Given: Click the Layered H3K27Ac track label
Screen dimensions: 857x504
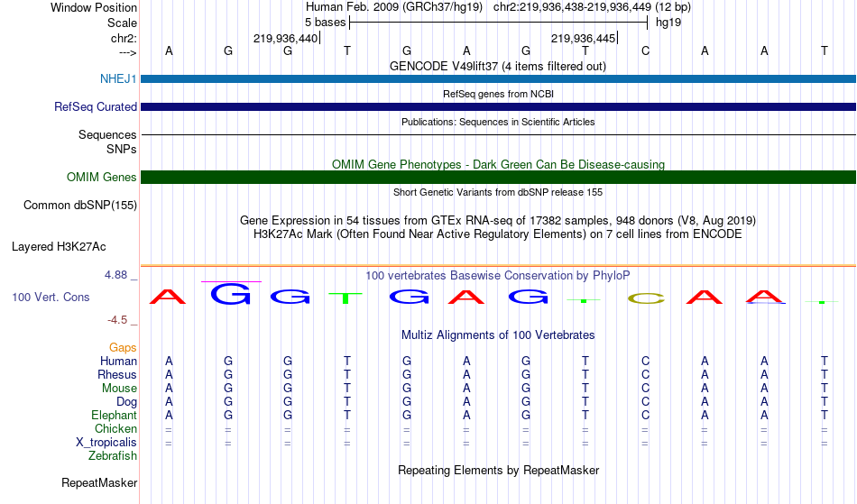Looking at the screenshot, I should point(59,247).
